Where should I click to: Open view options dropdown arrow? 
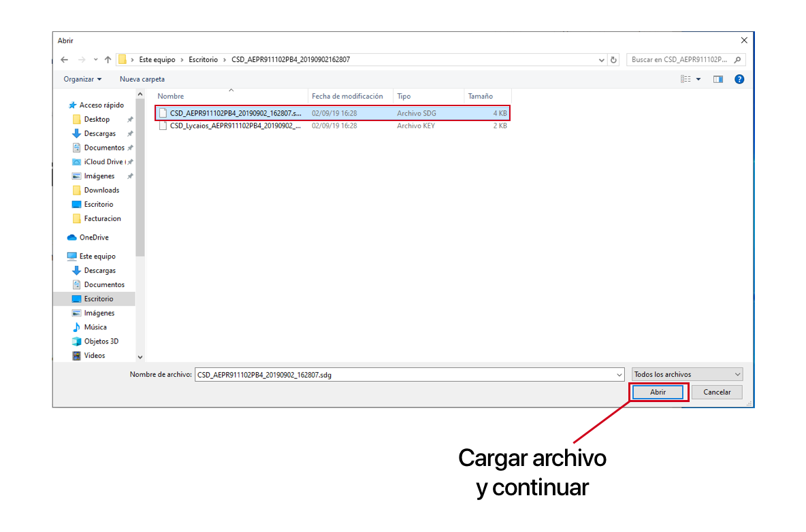tap(698, 79)
